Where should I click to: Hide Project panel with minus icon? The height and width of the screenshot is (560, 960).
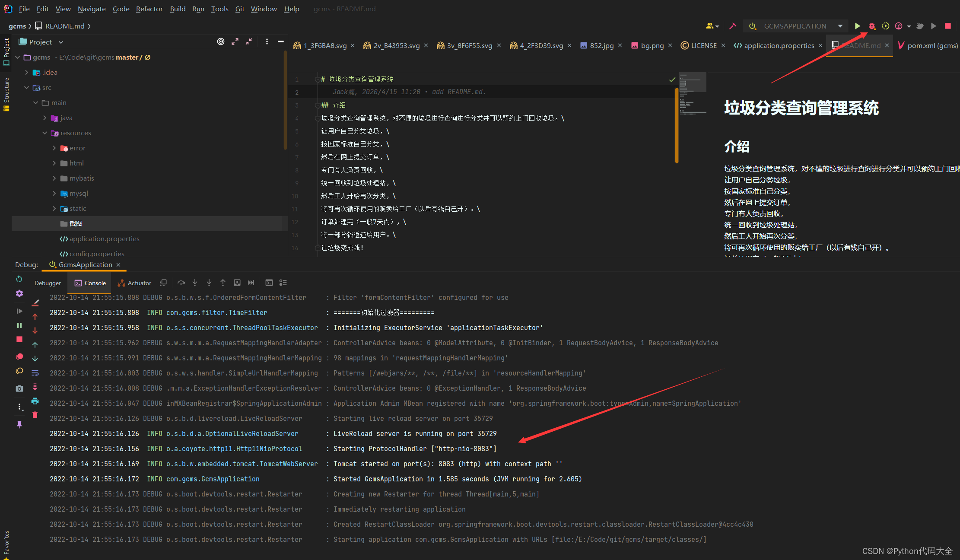click(281, 41)
